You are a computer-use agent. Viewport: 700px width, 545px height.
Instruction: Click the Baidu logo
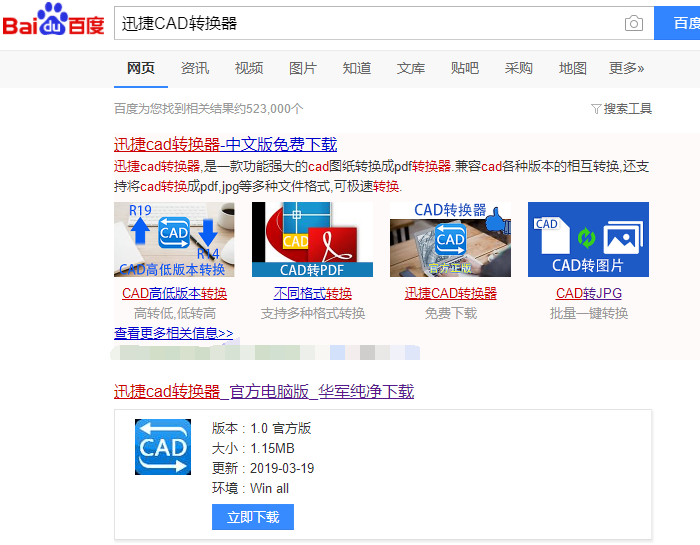[x=53, y=20]
